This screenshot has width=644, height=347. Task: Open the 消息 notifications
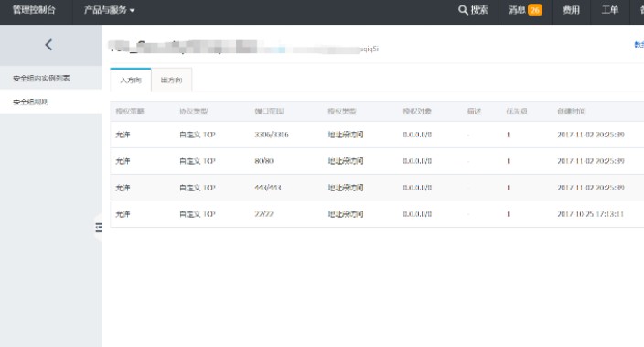tap(517, 10)
